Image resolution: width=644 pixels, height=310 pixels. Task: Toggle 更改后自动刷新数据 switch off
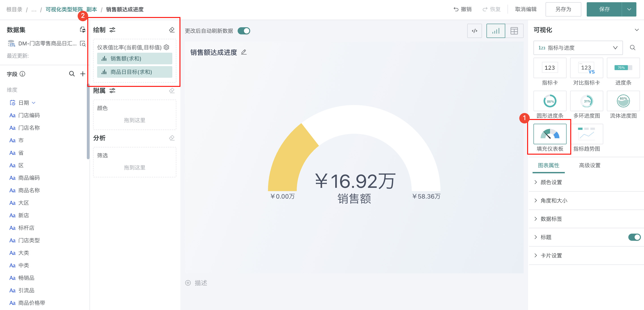coord(244,31)
